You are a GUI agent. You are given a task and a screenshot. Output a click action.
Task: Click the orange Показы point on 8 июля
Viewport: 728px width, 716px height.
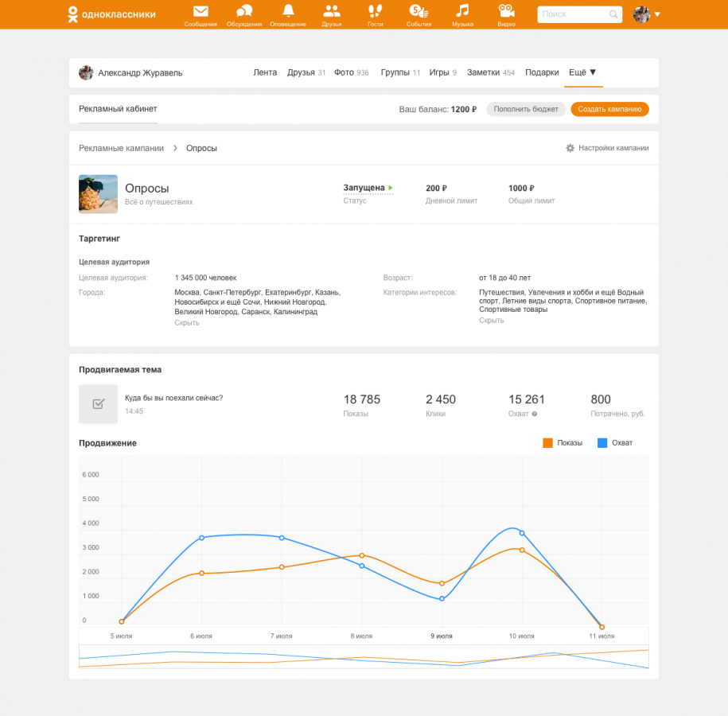pos(362,555)
